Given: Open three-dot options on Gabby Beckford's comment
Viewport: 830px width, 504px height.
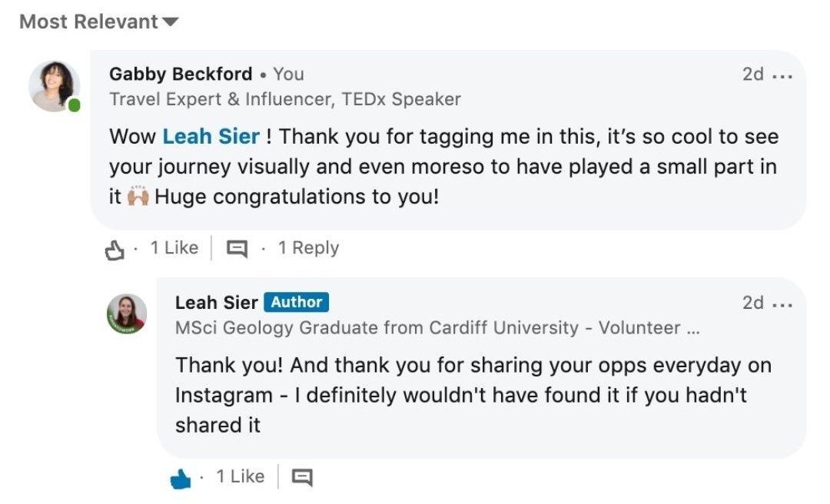Looking at the screenshot, I should pos(782,76).
